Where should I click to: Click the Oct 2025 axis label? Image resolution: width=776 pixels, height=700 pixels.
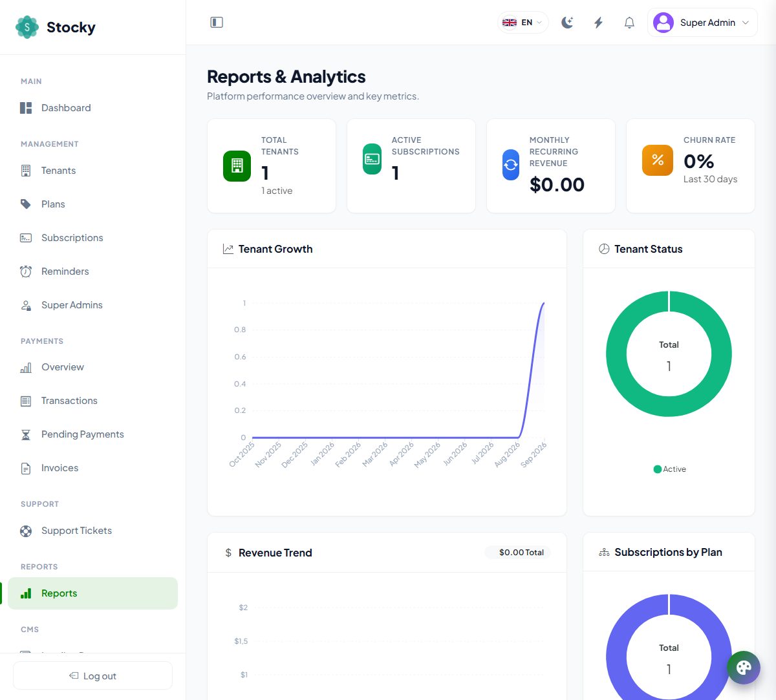[242, 454]
